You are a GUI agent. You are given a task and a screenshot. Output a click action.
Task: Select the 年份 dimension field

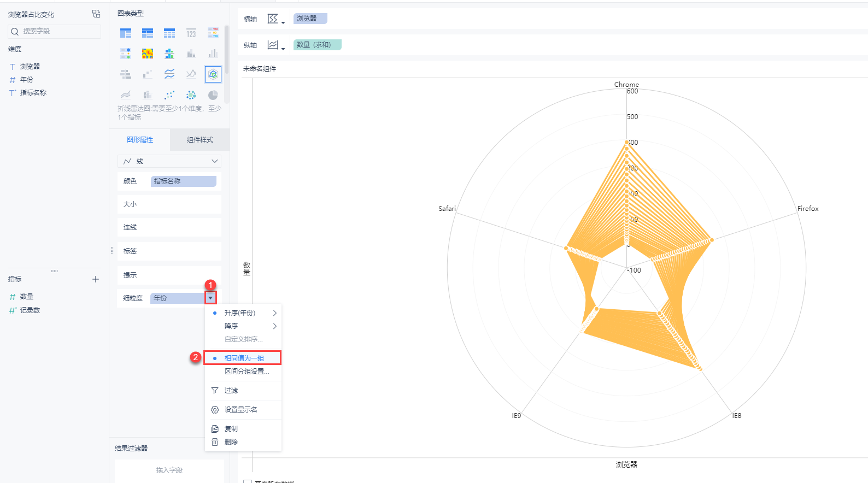point(27,80)
